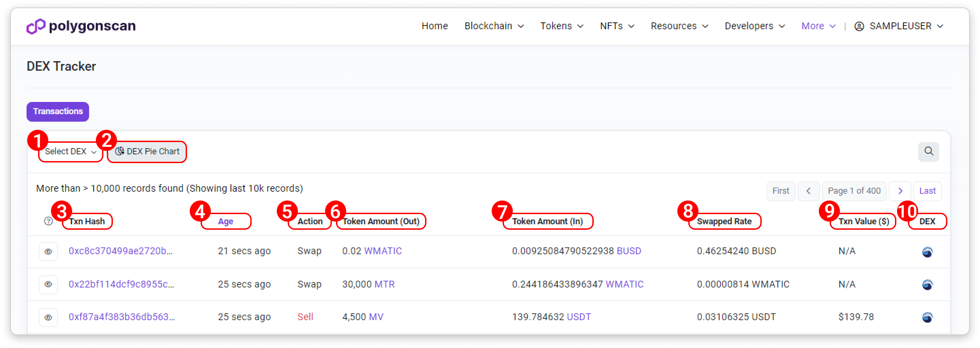This screenshot has height=348, width=980.
Task: Click the search magnifier icon
Action: (928, 151)
